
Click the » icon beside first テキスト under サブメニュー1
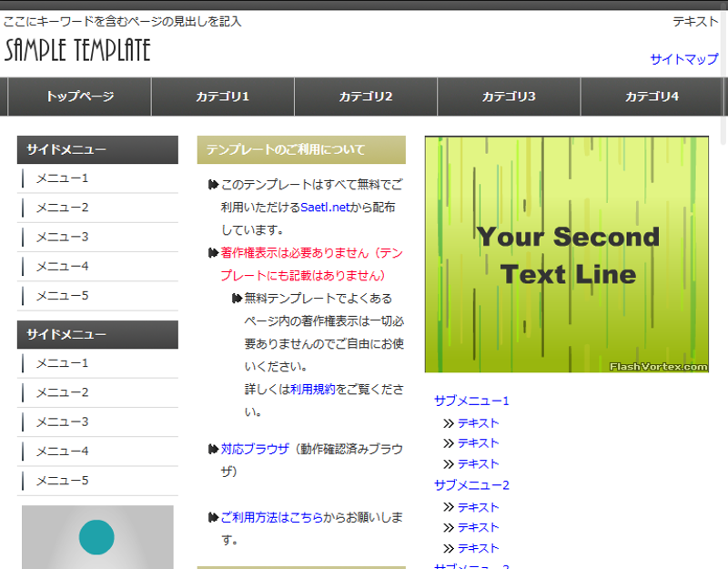tap(448, 422)
